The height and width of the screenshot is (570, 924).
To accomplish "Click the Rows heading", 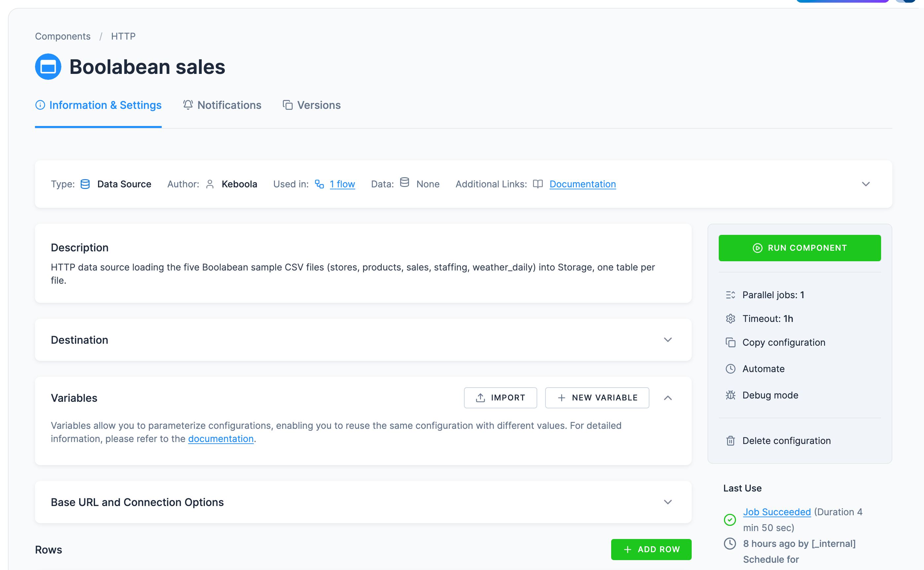I will [x=49, y=550].
